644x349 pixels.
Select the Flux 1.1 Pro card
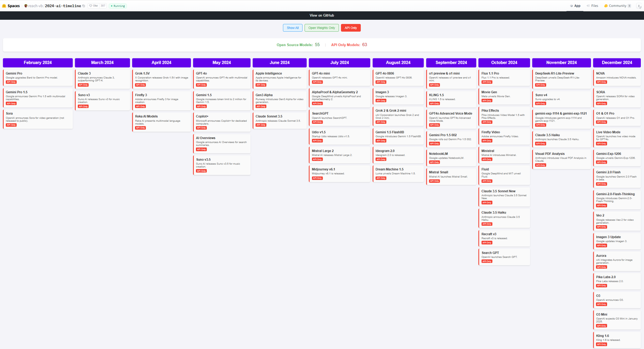coord(504,78)
